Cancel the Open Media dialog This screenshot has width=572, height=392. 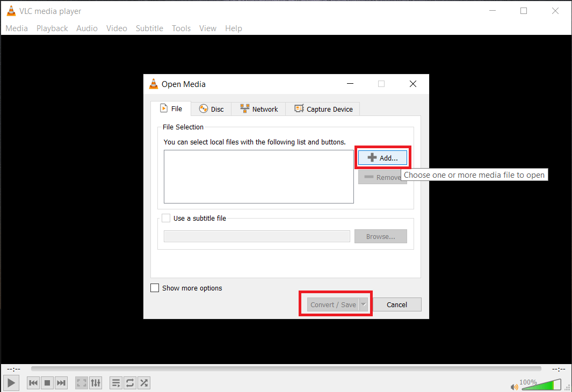[x=397, y=304]
